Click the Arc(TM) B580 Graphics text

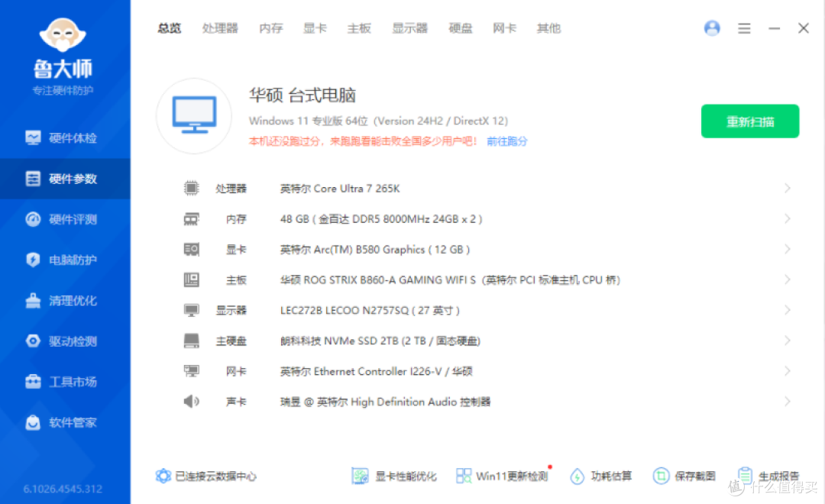tap(374, 250)
